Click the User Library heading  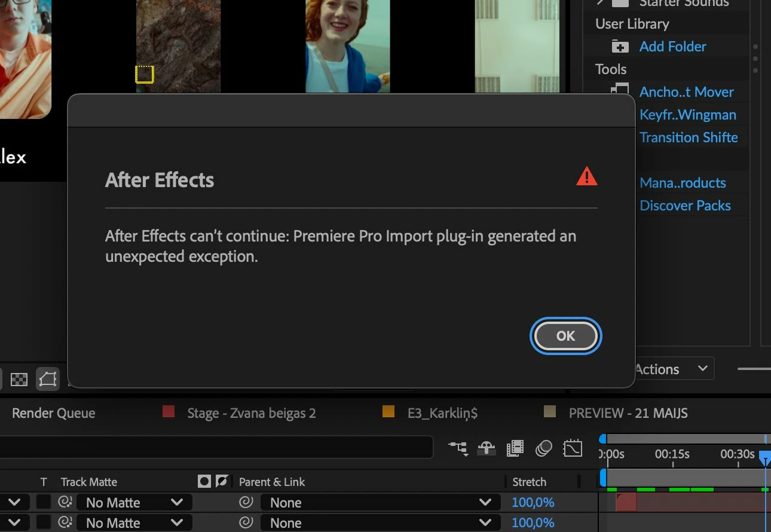(632, 24)
